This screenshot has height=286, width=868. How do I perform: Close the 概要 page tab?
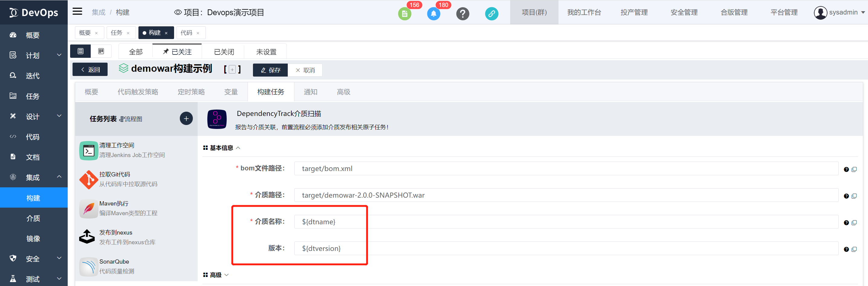[x=96, y=33]
